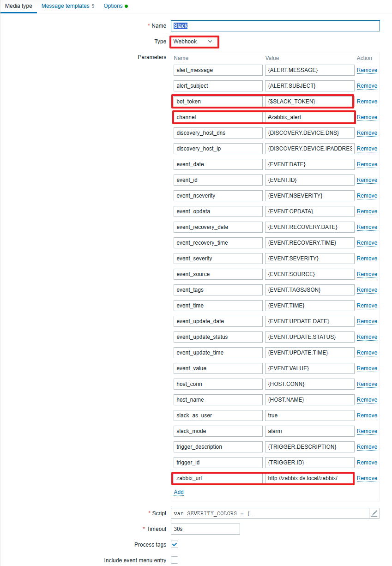This screenshot has width=392, height=566.
Task: Edit the {TRIGGER.ID} value field
Action: coord(310,463)
